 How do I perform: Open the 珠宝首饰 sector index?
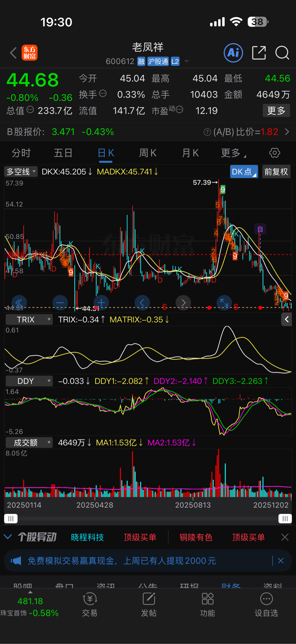[30, 607]
